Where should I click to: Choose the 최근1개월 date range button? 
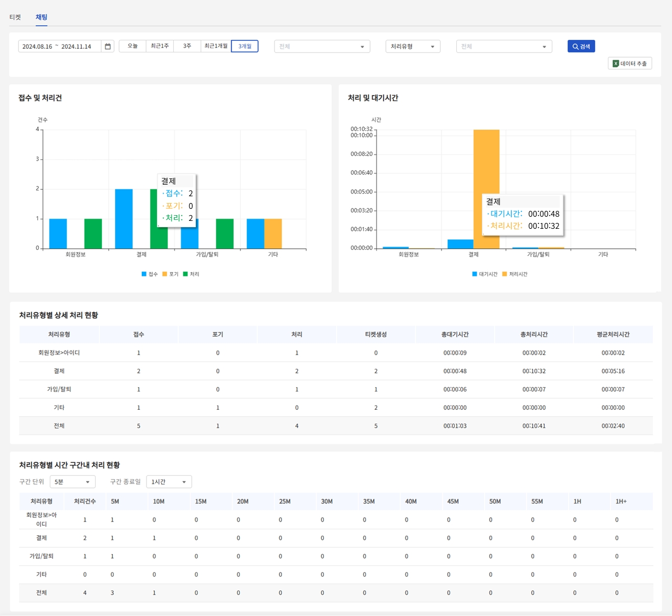tap(216, 46)
